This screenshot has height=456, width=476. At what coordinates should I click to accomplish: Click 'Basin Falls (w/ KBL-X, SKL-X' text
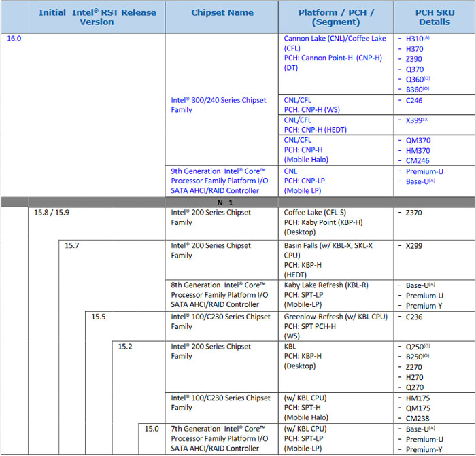pos(328,245)
